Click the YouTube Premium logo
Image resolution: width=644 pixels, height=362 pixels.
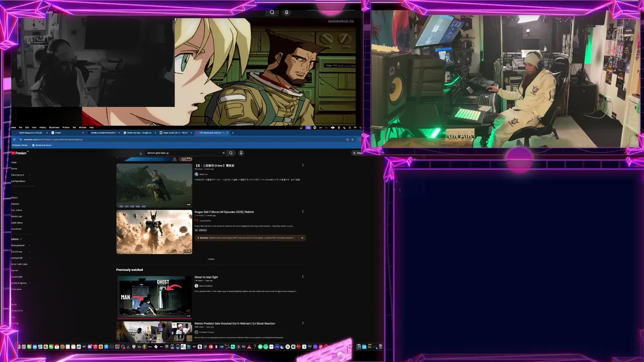coord(19,153)
